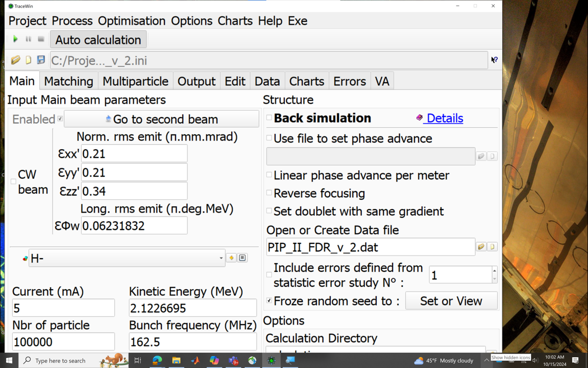Create a new phase advance file icon
This screenshot has height=368, width=588.
pos(493,156)
